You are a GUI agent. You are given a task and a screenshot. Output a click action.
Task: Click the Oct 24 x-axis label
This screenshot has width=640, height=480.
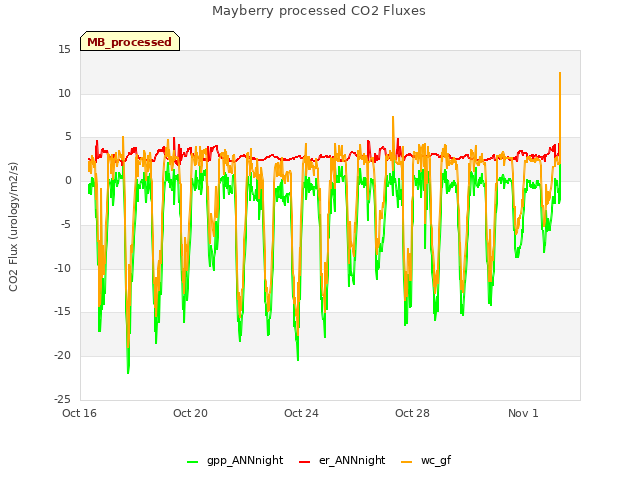point(301,413)
